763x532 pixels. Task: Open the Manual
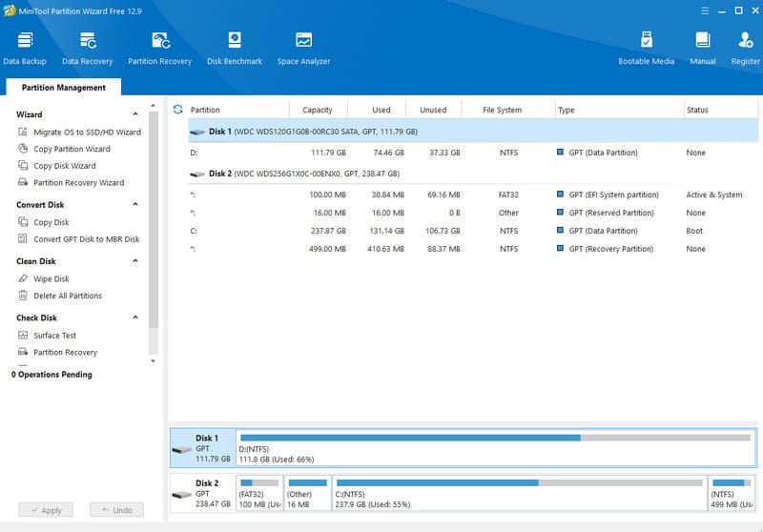point(703,48)
